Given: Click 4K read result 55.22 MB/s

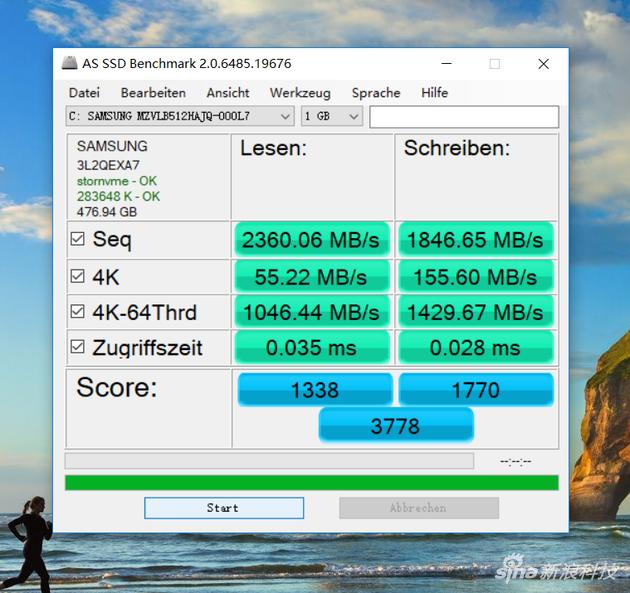Looking at the screenshot, I should point(312,277).
